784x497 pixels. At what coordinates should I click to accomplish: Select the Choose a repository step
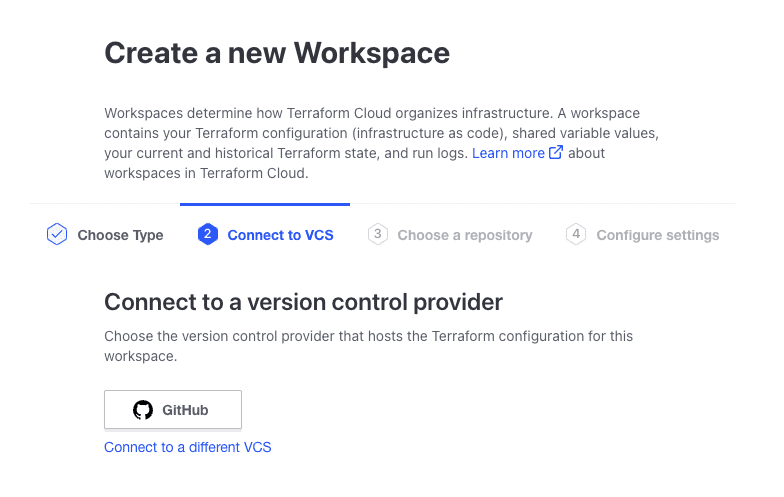click(x=464, y=235)
